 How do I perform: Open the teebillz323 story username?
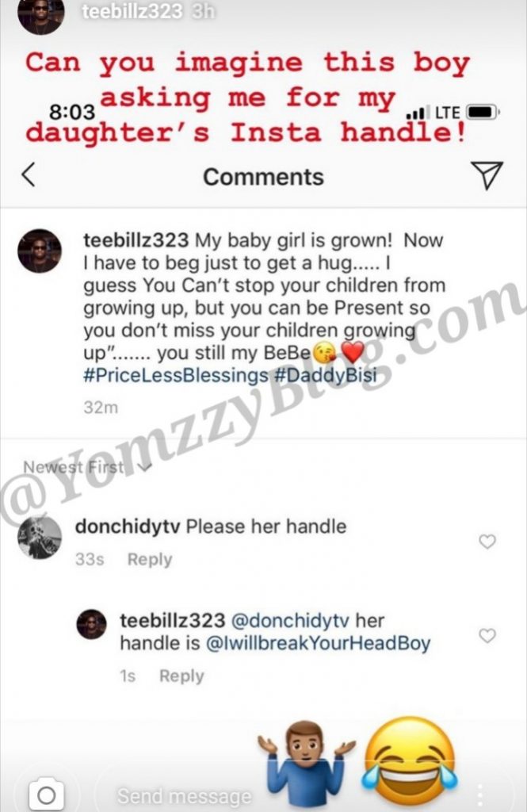[132, 12]
